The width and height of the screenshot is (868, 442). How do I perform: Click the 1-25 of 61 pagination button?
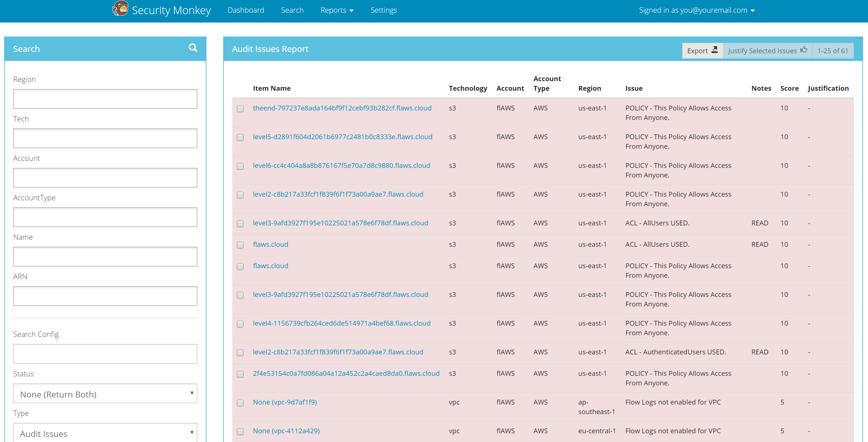pos(832,50)
